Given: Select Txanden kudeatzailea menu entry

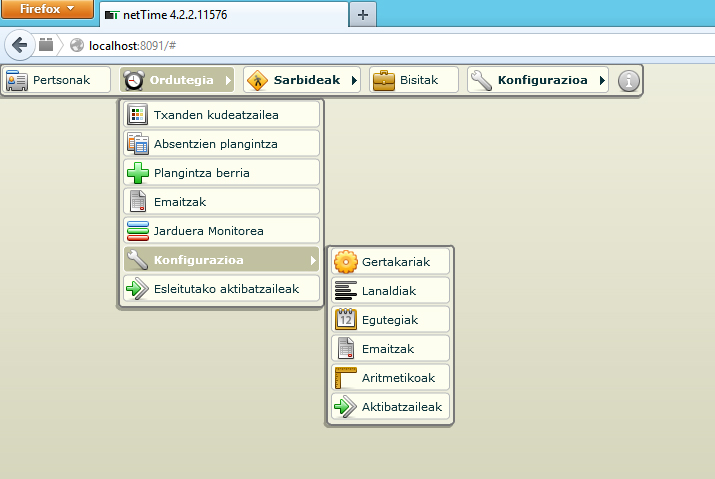Looking at the screenshot, I should [x=222, y=115].
